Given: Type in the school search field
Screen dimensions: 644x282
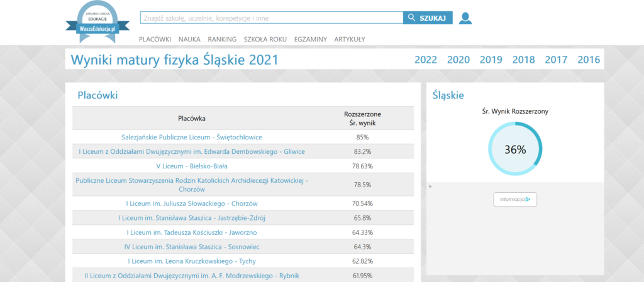Looking at the screenshot, I should [270, 18].
